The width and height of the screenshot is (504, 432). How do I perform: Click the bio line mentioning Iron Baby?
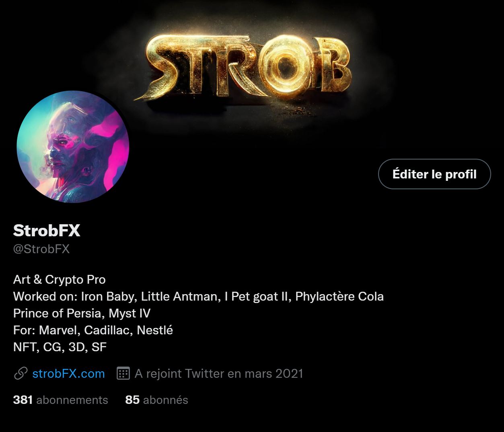coord(198,297)
